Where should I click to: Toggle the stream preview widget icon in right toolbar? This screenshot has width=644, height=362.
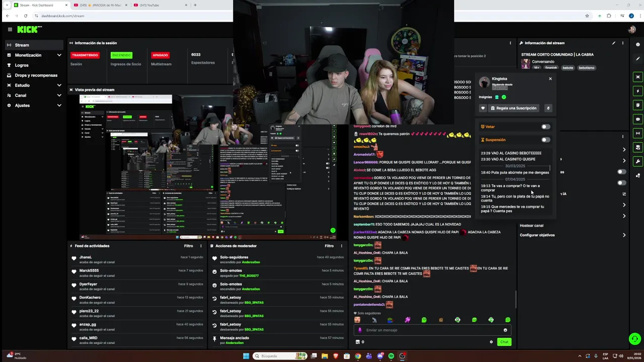coord(638,77)
